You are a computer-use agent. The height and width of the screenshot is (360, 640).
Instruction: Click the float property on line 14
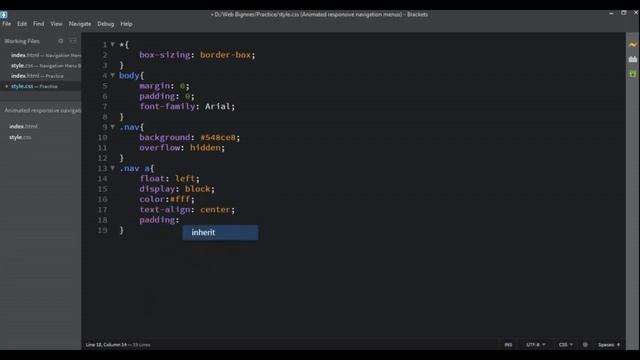coord(152,178)
